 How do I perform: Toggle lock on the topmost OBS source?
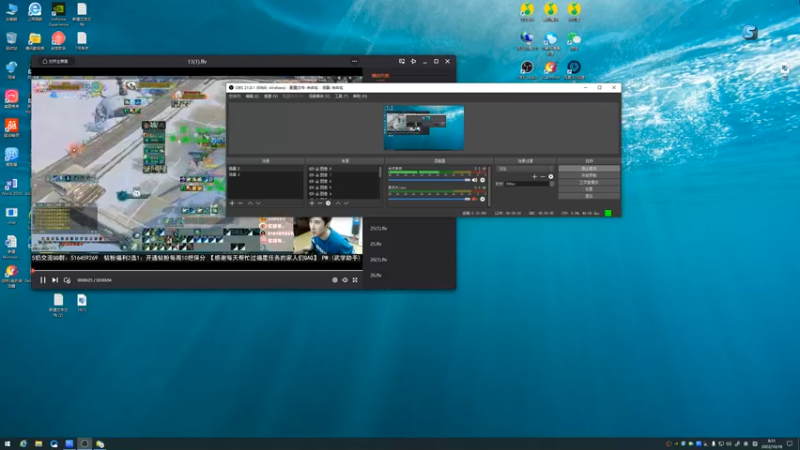point(317,169)
